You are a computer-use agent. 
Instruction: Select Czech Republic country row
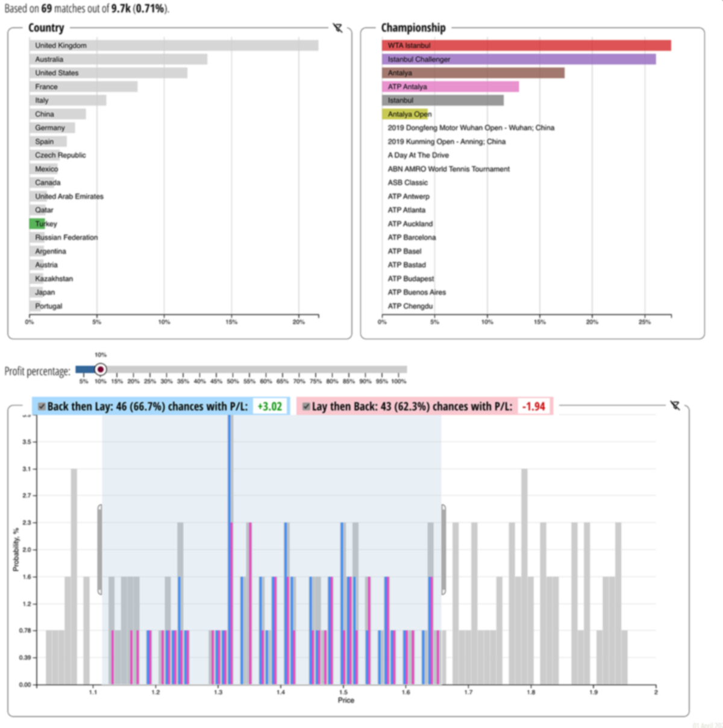click(x=60, y=155)
